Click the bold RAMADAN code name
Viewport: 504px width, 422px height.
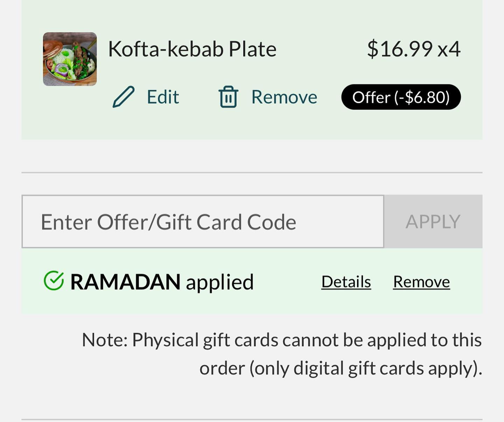coord(125,282)
